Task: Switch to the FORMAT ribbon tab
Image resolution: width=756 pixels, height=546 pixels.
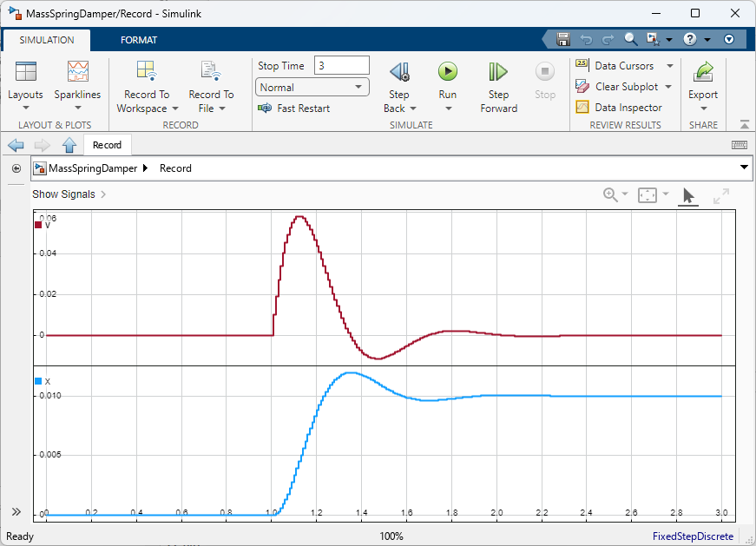Action: pos(139,40)
